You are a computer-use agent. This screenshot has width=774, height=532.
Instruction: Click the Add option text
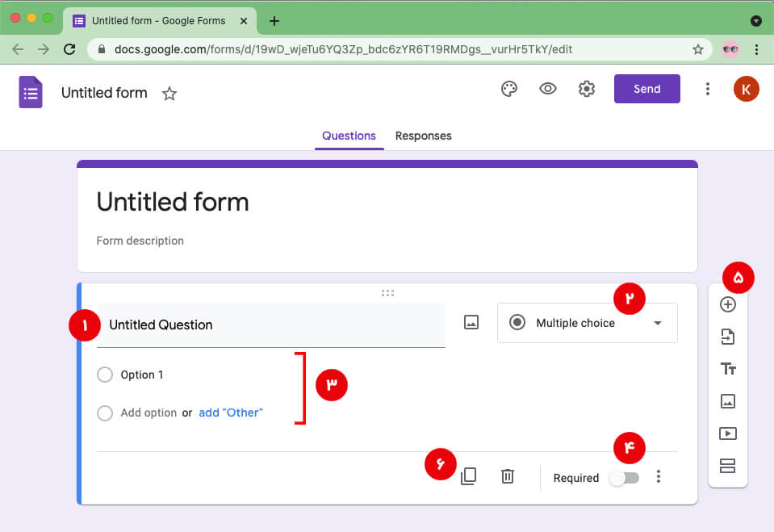149,413
